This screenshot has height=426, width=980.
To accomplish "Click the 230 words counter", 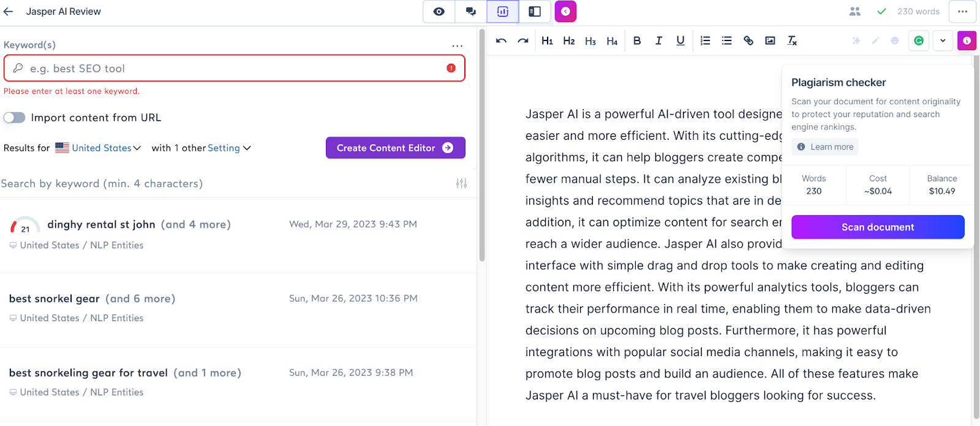I will (x=918, y=12).
